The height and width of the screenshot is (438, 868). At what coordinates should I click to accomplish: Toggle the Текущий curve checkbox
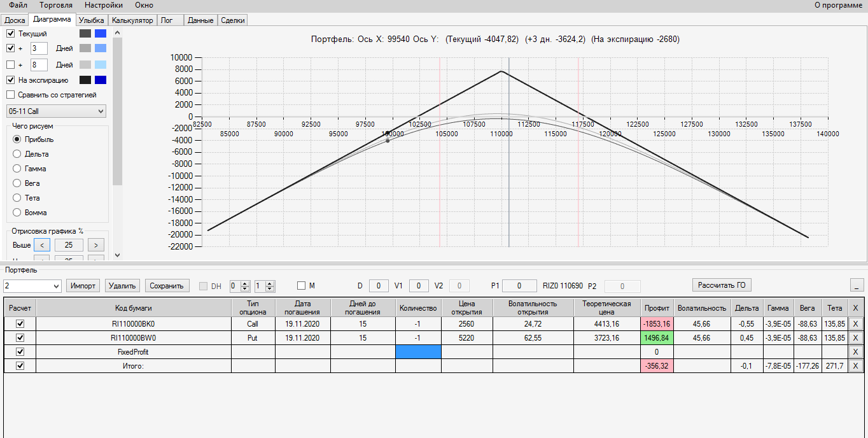[x=10, y=33]
